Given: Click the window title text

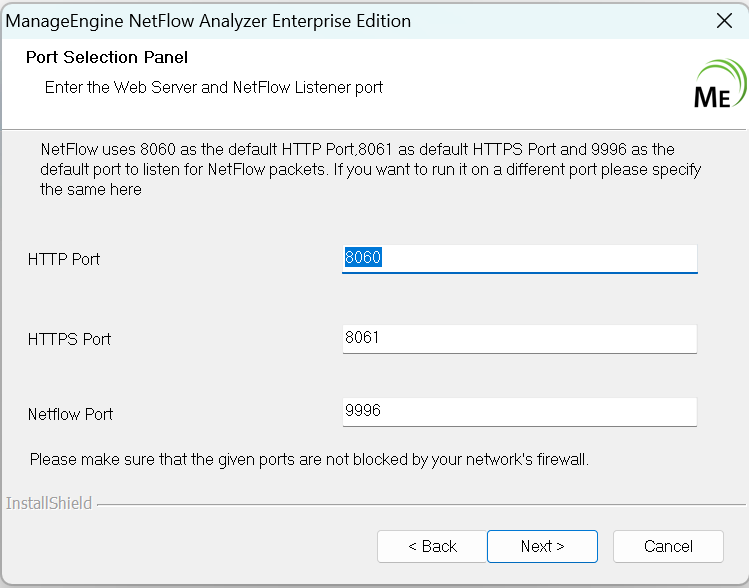Looking at the screenshot, I should point(208,21).
